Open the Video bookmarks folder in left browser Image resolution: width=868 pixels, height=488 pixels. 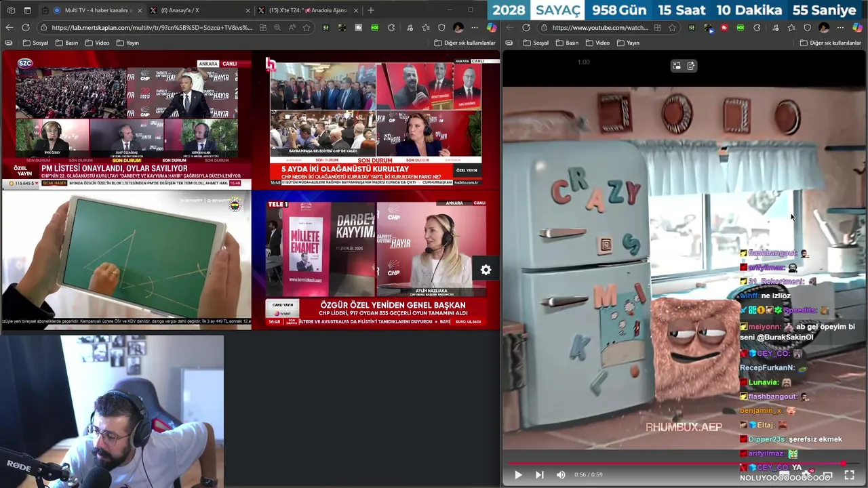tap(97, 43)
